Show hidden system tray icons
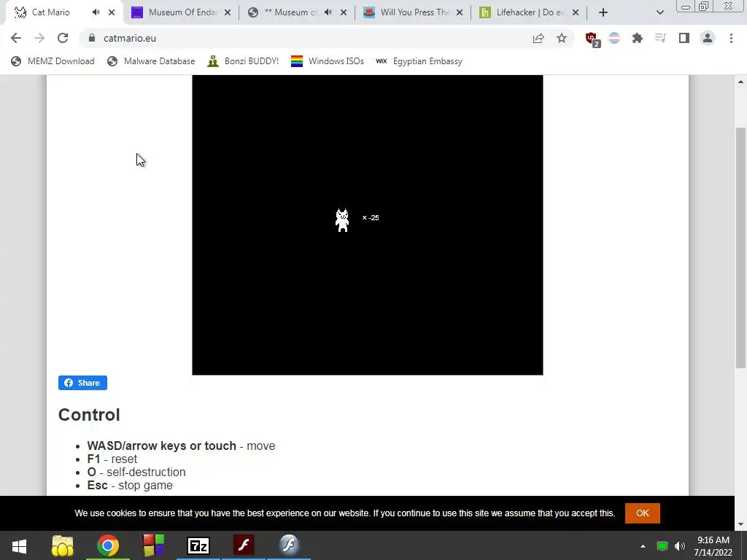The width and height of the screenshot is (747, 560). coord(643,546)
